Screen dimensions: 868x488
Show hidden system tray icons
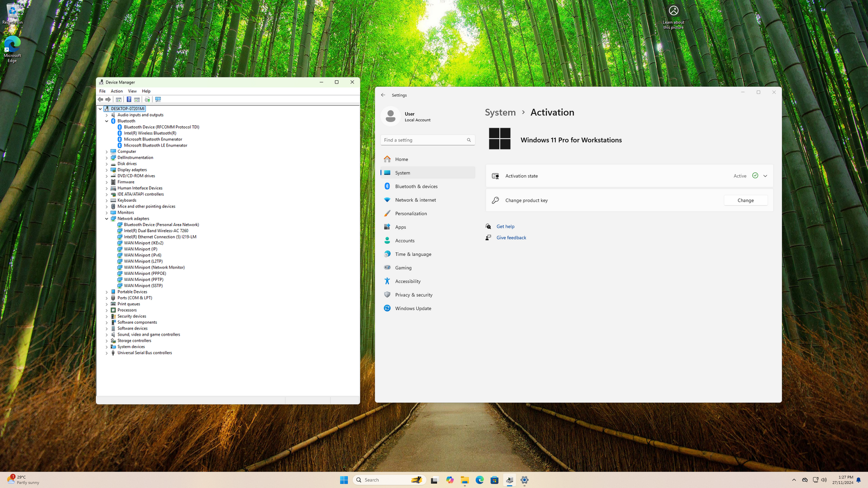794,480
